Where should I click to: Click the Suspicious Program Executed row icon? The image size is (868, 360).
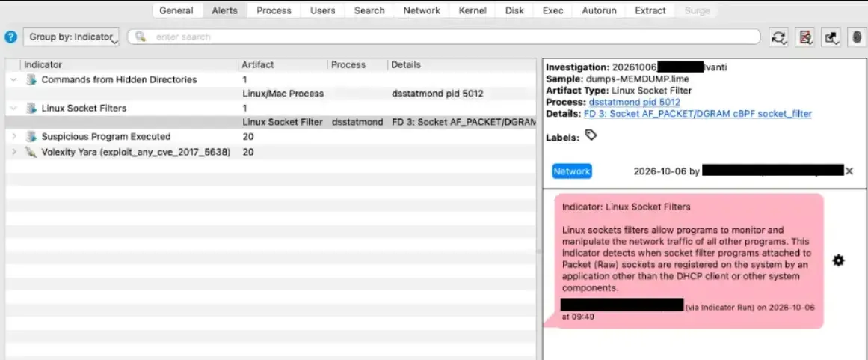tap(31, 137)
